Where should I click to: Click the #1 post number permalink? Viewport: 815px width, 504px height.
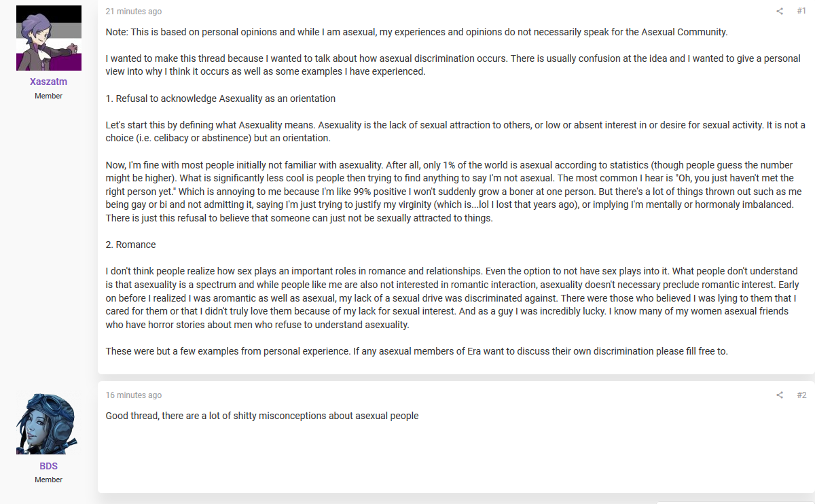[x=801, y=11]
